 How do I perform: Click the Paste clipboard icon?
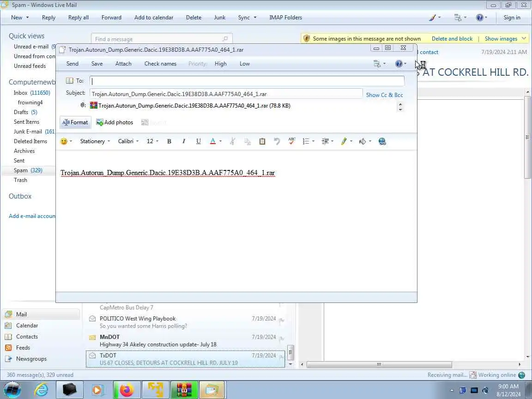pos(262,141)
